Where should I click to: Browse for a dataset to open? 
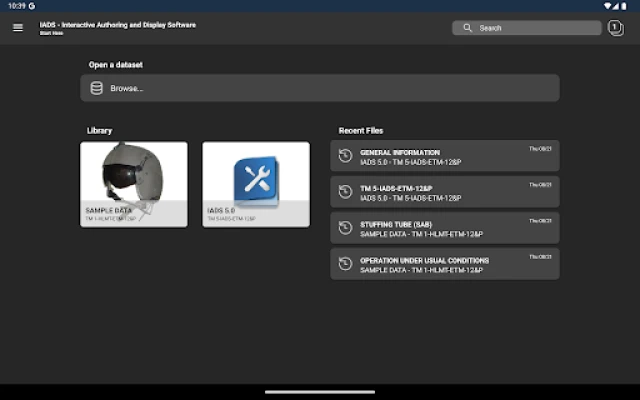coord(320,88)
